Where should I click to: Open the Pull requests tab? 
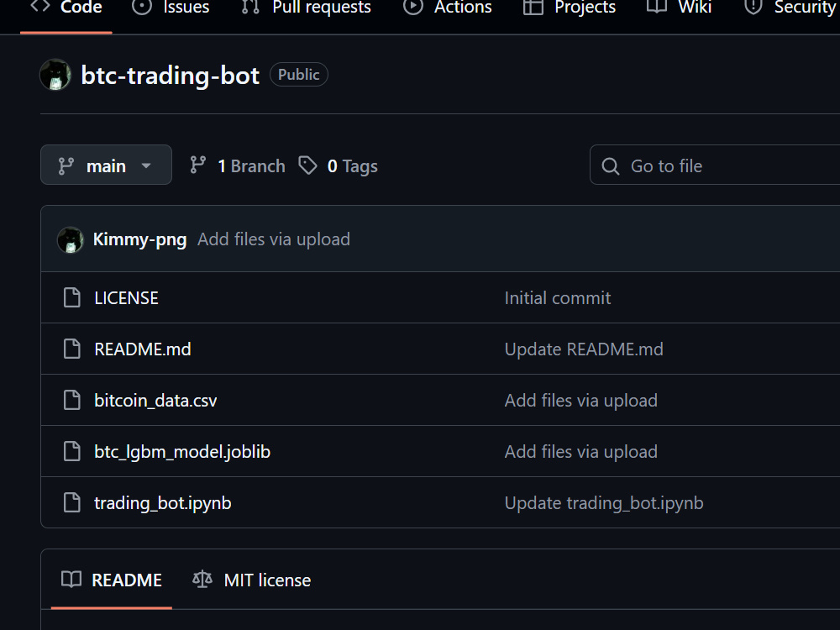coord(306,8)
